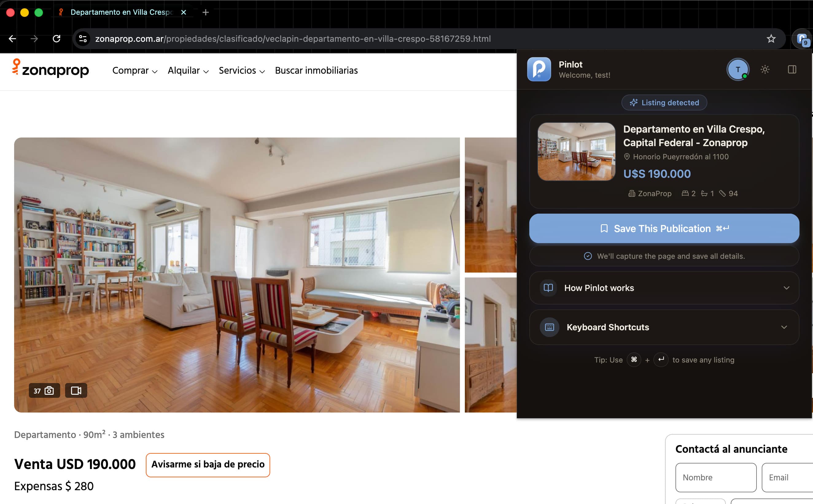
Task: Click the Listing detected badge
Action: (664, 103)
